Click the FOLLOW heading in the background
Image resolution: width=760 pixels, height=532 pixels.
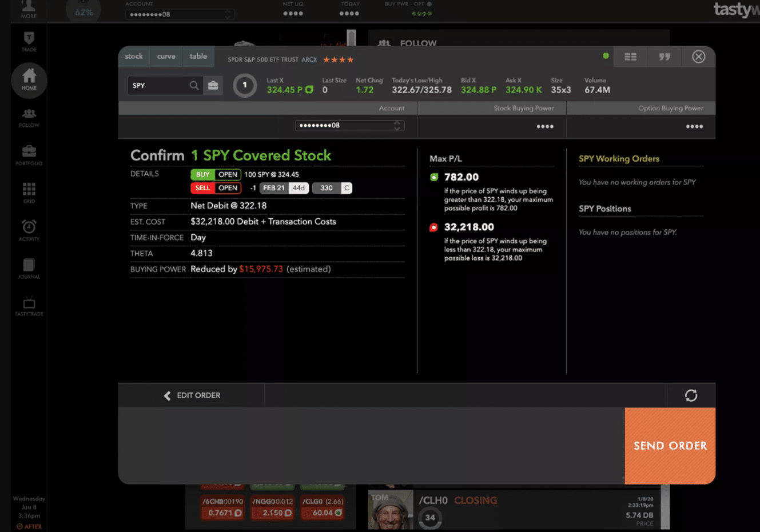point(419,43)
